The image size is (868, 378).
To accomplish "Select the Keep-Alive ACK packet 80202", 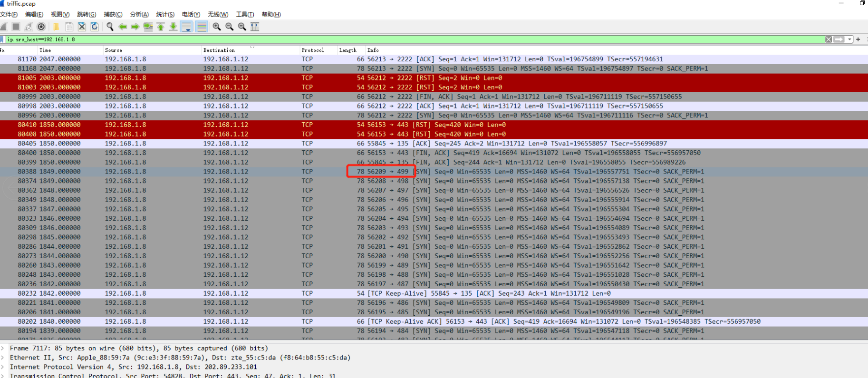I will tap(434, 322).
